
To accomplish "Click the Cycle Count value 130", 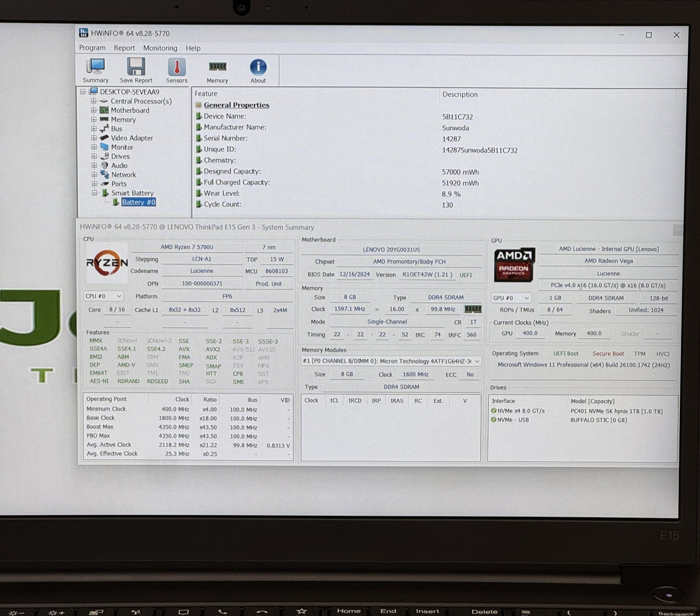I will click(448, 205).
